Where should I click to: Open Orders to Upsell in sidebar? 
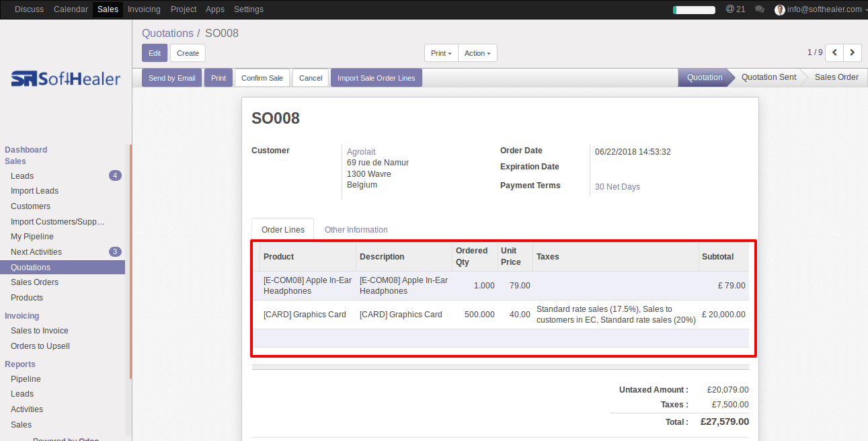coord(40,346)
